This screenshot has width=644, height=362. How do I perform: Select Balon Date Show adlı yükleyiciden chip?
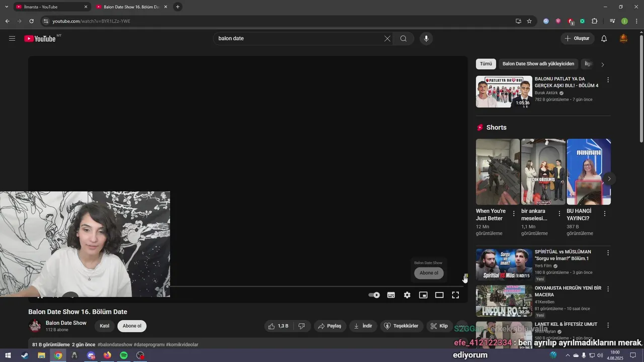click(538, 64)
